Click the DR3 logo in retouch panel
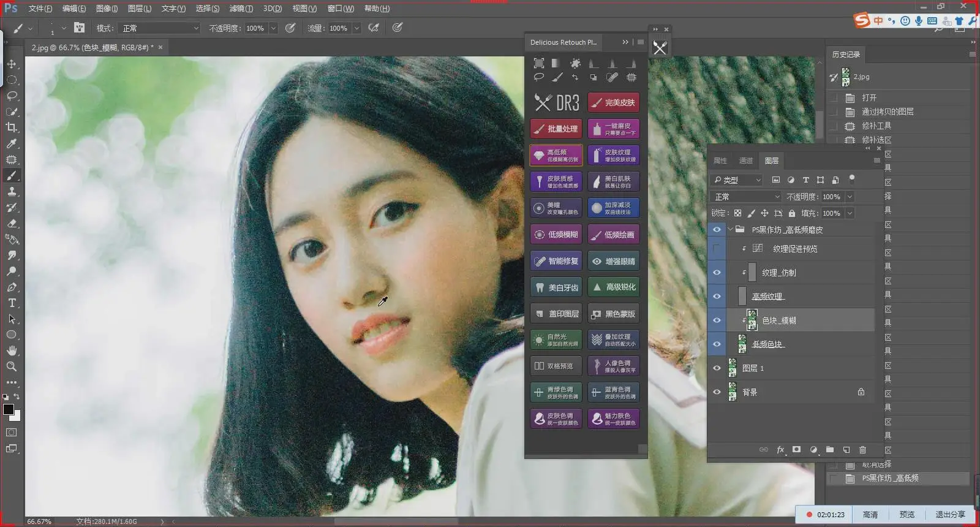 [556, 102]
